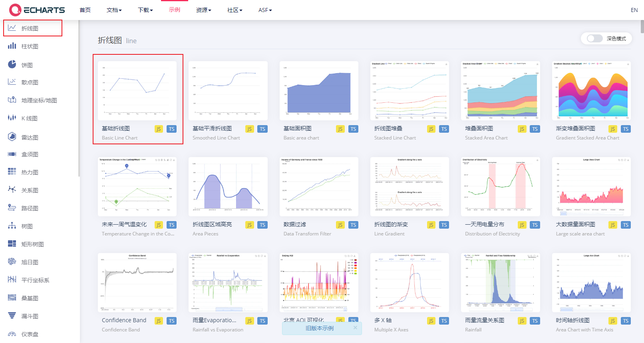Select the 雷达图 radar sidebar icon
The image size is (644, 343).
point(12,137)
